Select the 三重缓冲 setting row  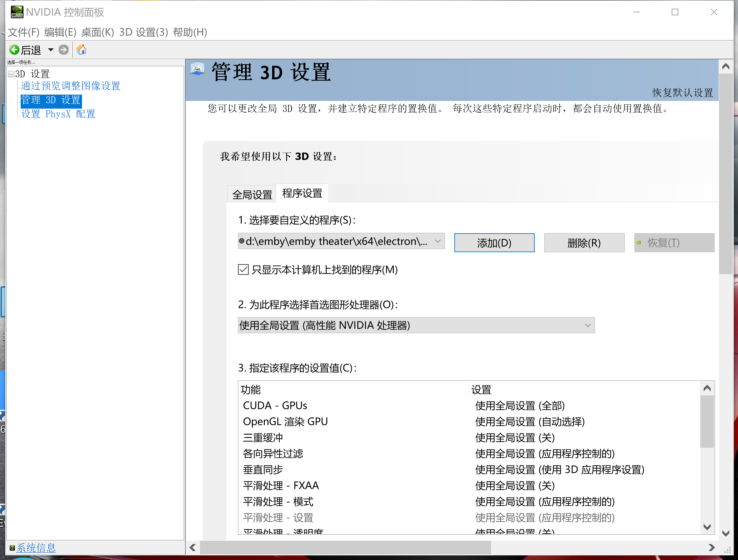point(469,438)
